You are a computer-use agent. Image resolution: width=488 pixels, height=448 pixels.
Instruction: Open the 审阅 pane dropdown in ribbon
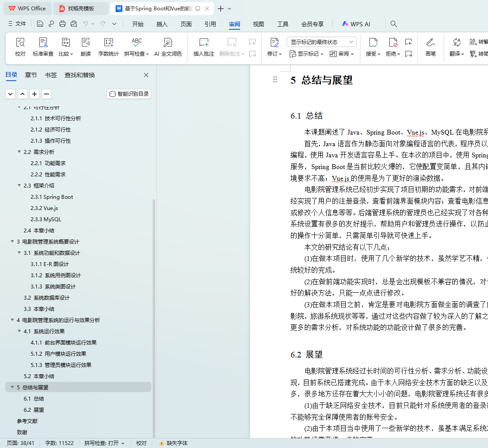click(342, 54)
